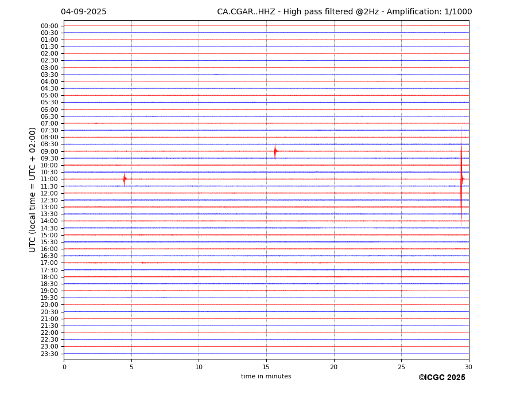The height and width of the screenshot is (399, 532).
Task: Click the seismic spike on the 09:00 trace
Action: (275, 151)
